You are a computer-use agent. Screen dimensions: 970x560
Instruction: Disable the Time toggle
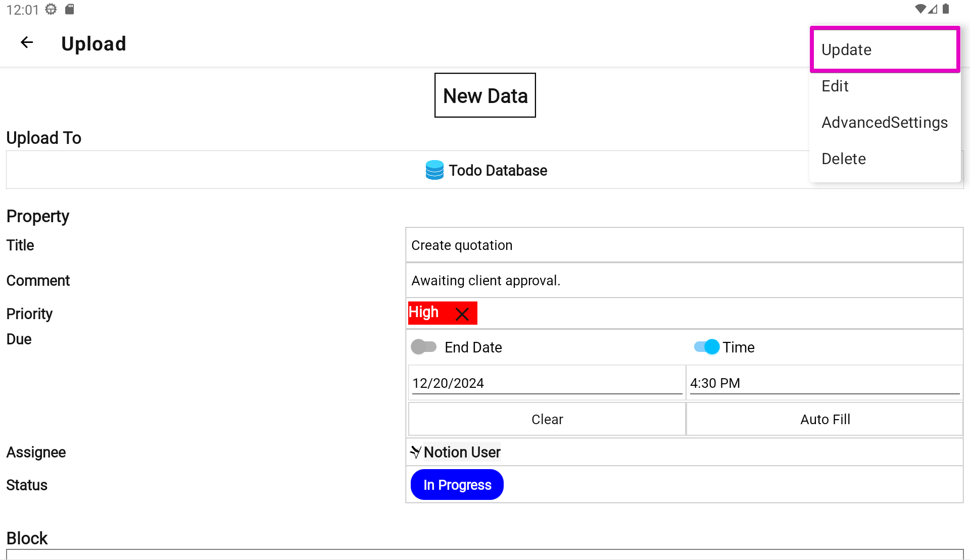click(x=706, y=347)
